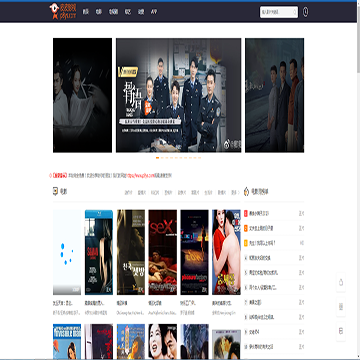Click the bottom floating side button icon
The image size is (360, 360).
pyautogui.click(x=341, y=331)
